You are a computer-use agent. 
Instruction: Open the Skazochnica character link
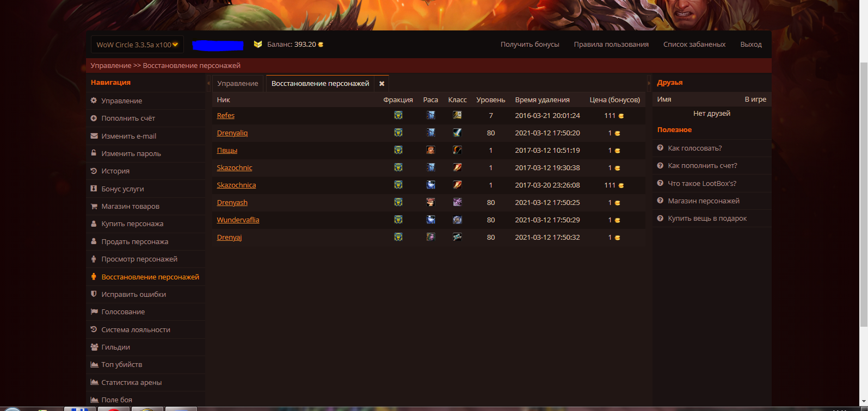point(236,185)
